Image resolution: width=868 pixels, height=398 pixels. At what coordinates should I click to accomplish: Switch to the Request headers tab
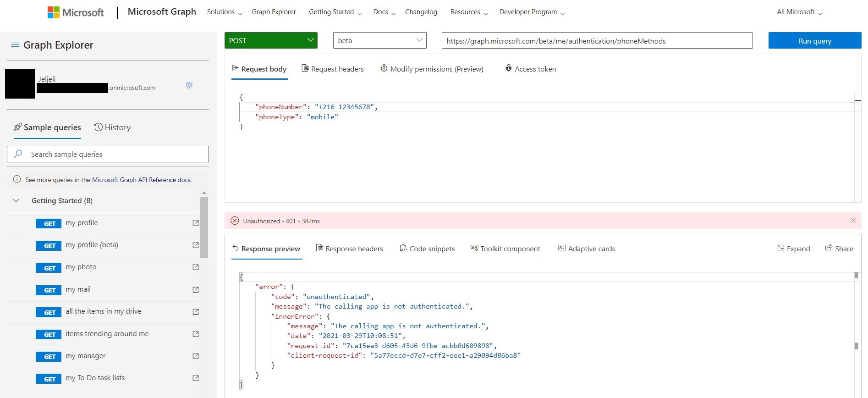333,69
